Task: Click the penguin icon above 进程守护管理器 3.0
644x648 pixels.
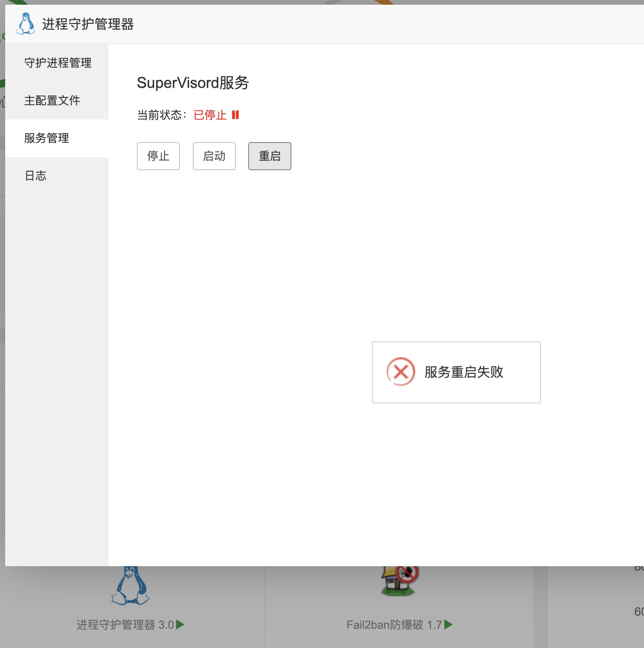Action: [131, 585]
